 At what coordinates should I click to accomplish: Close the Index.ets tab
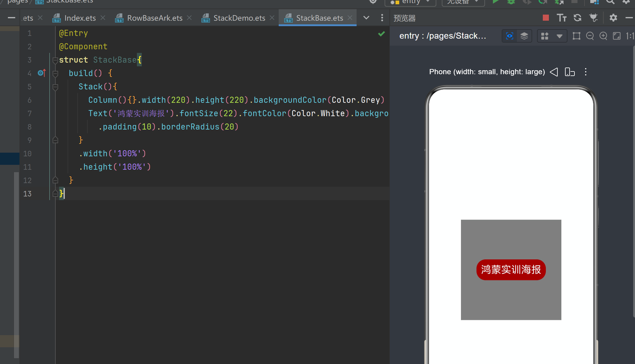click(103, 18)
